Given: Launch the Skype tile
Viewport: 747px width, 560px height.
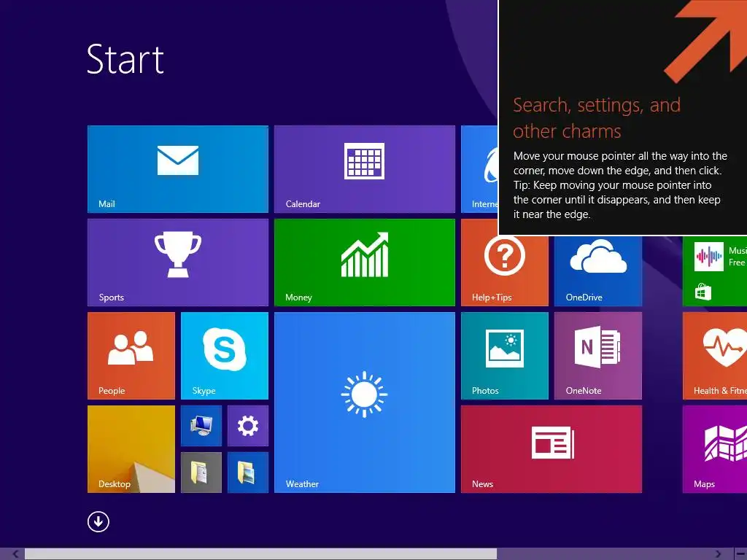Looking at the screenshot, I should (225, 356).
